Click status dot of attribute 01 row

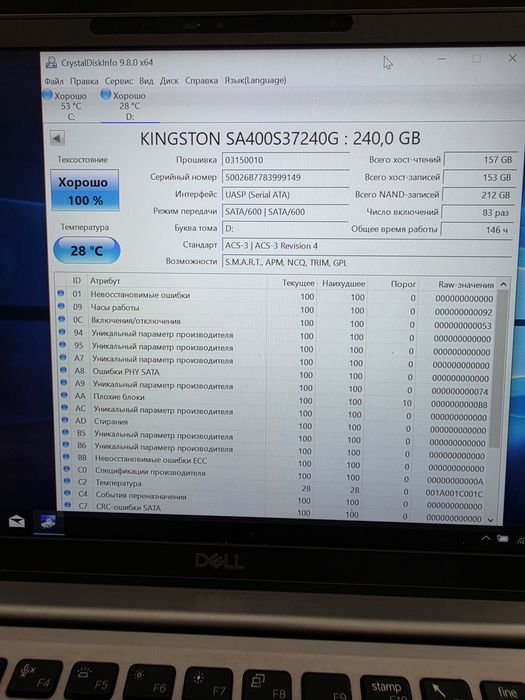point(61,294)
